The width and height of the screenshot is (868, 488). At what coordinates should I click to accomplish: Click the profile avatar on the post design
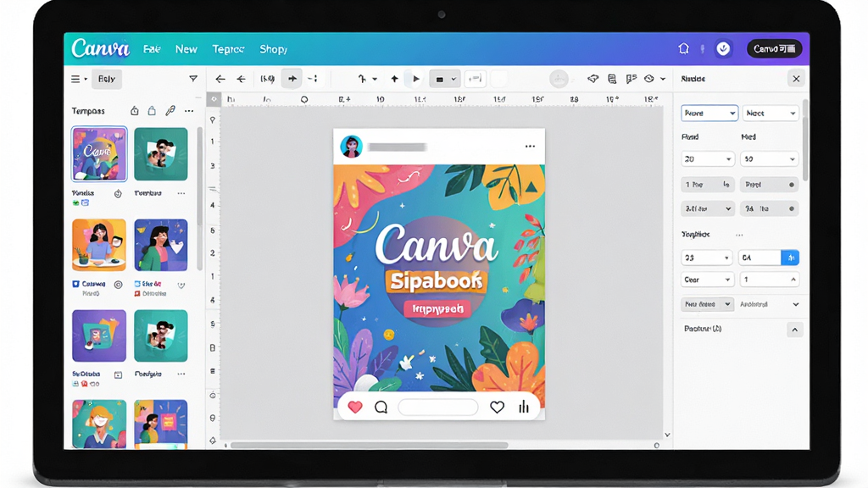pos(351,147)
